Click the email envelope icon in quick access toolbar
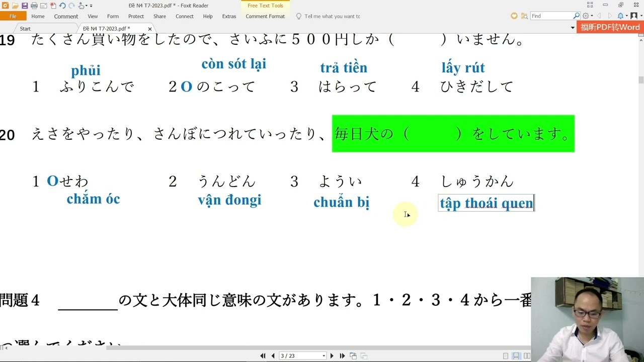 point(44,6)
